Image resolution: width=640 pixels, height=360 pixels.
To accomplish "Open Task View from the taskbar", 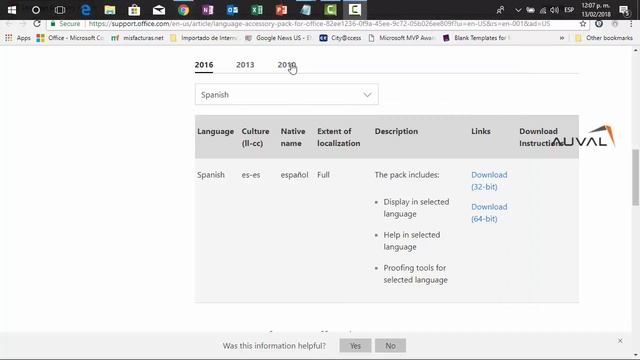I will pos(60,10).
